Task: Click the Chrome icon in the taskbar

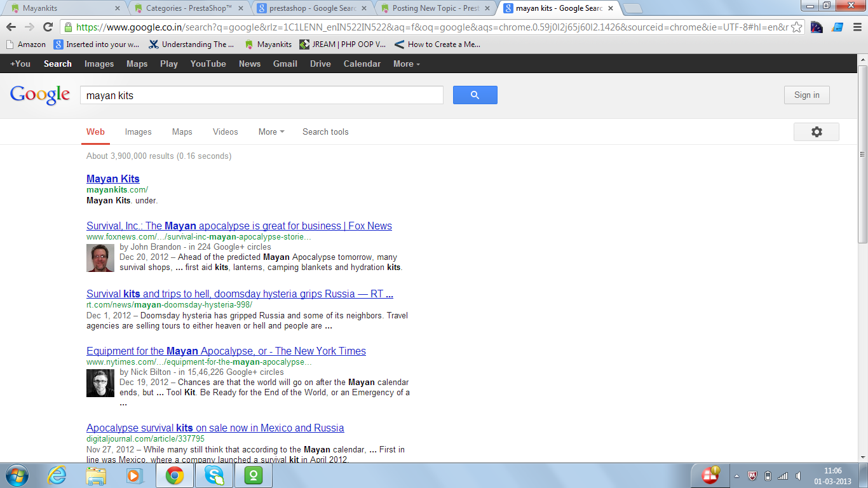Action: click(x=175, y=475)
